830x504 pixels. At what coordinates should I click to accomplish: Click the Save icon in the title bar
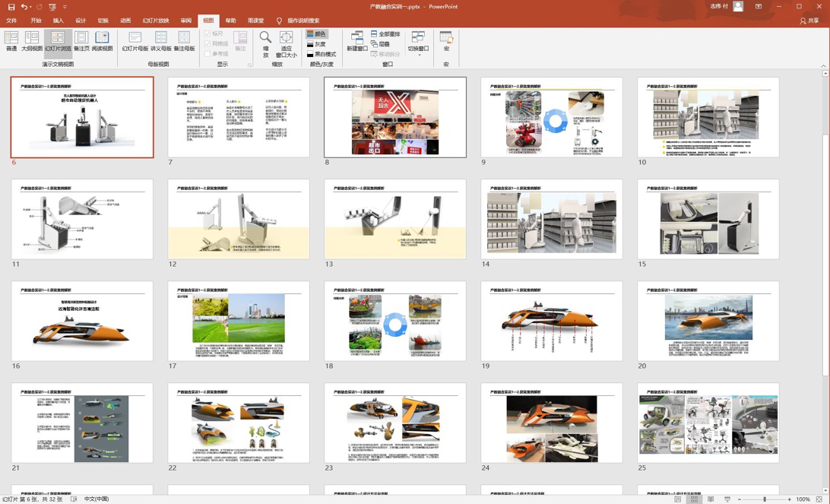(11, 7)
